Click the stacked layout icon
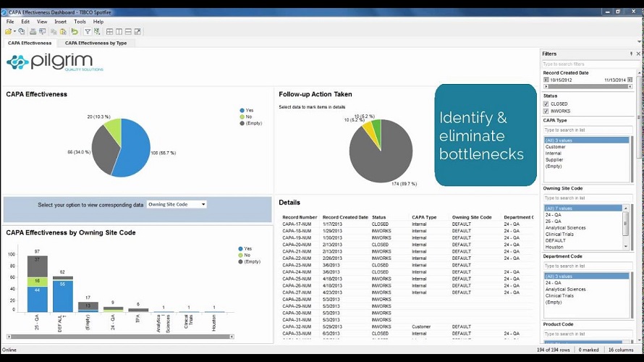Screen dimensions: 644x362 tap(128, 32)
